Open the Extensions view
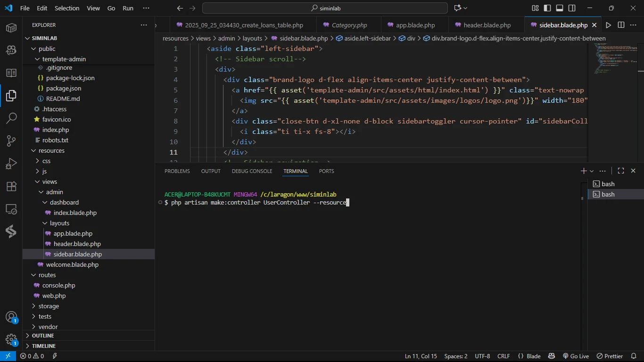 [x=11, y=186]
